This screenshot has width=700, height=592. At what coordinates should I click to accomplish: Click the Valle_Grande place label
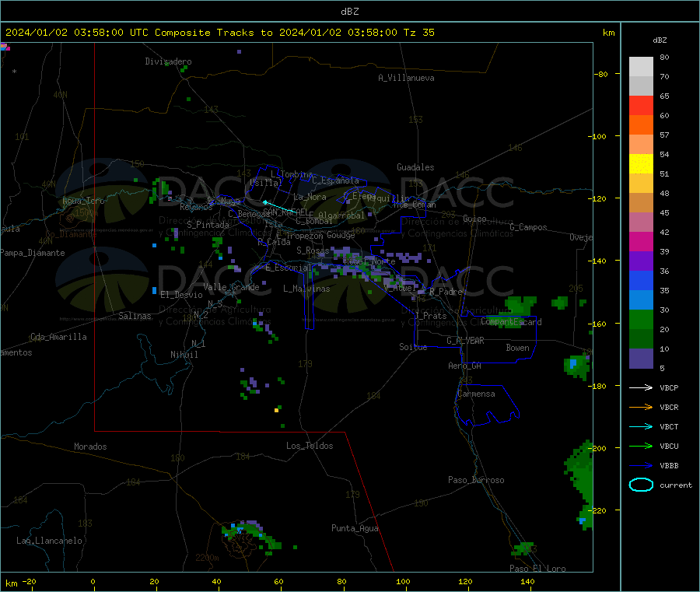[x=231, y=287]
